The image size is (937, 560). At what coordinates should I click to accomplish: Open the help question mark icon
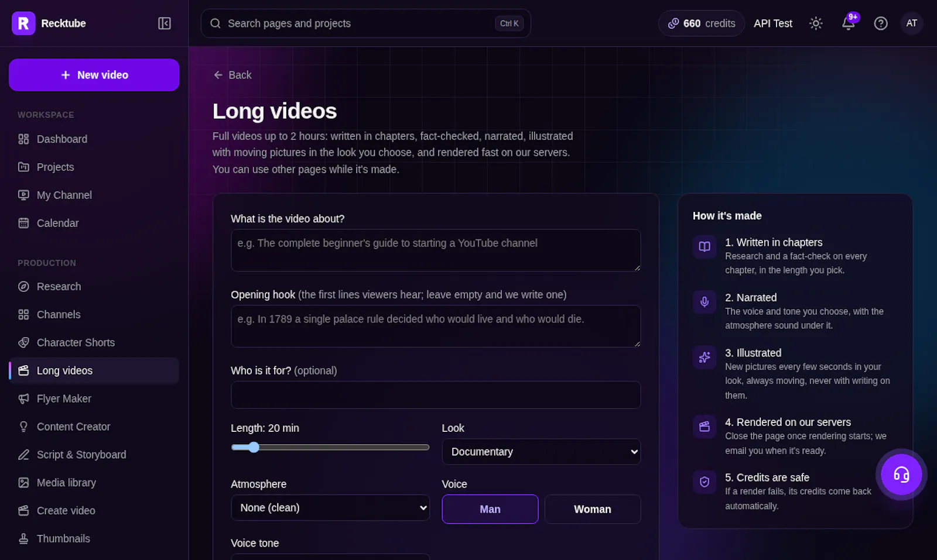tap(881, 23)
